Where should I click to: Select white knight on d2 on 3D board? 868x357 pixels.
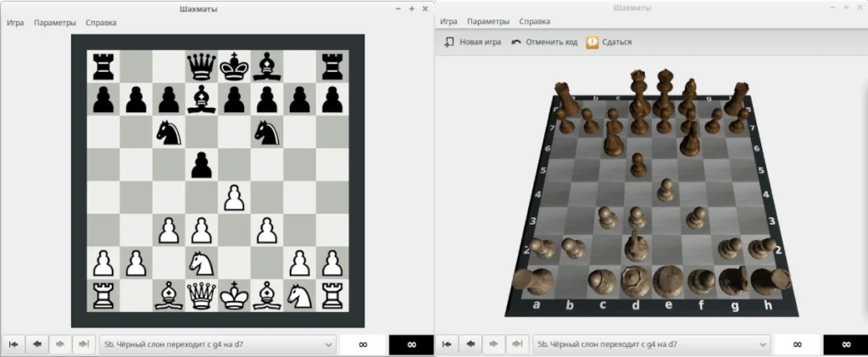tap(637, 246)
